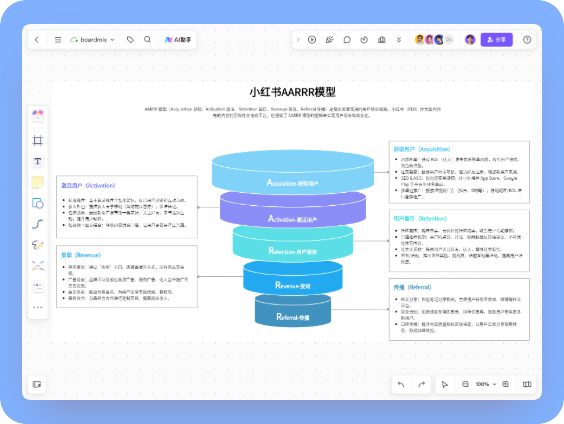
Task: Open the hamburger main menu
Action: 58,40
